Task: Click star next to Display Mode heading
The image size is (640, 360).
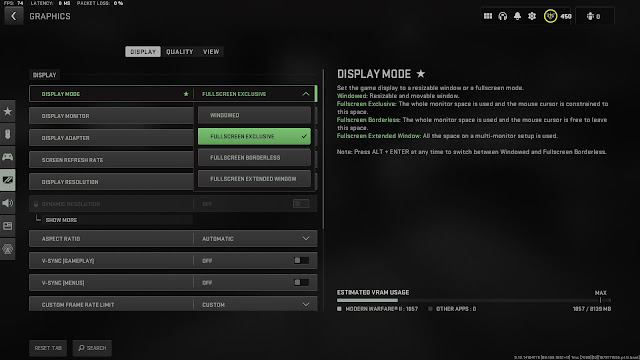Action: coord(421,74)
